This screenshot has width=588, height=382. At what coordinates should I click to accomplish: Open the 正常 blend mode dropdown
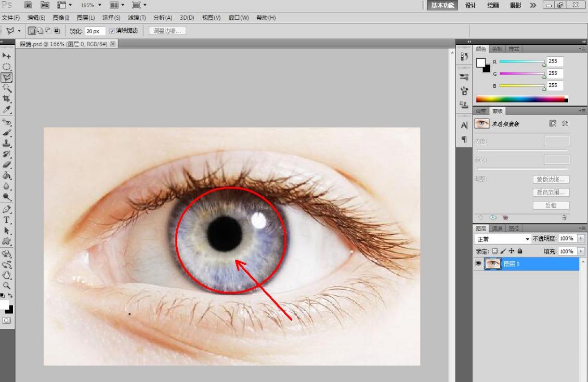(x=503, y=239)
